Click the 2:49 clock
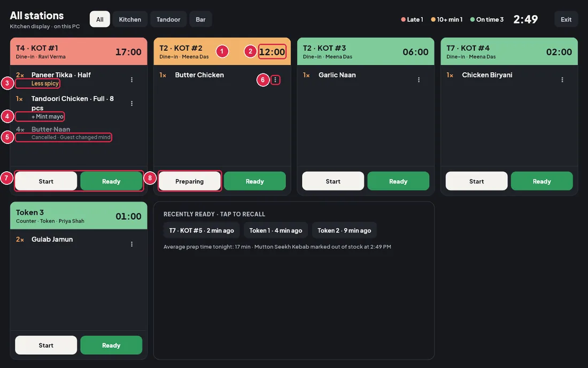The width and height of the screenshot is (588, 368). pyautogui.click(x=525, y=19)
